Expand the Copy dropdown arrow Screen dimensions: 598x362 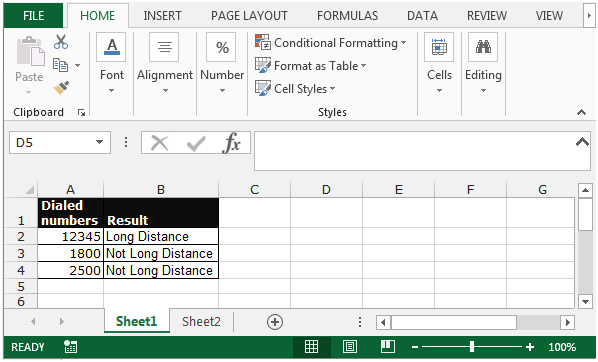(x=77, y=66)
